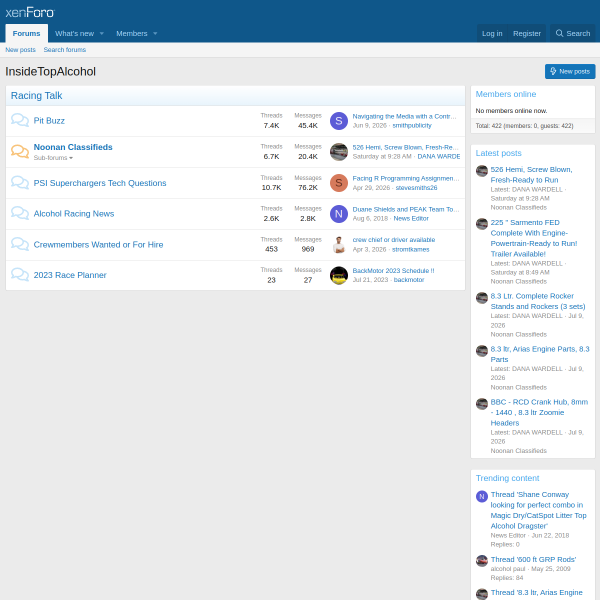The image size is (600, 600).
Task: Click the stromtkames avatar in Crewmembers row
Action: pyautogui.click(x=339, y=245)
